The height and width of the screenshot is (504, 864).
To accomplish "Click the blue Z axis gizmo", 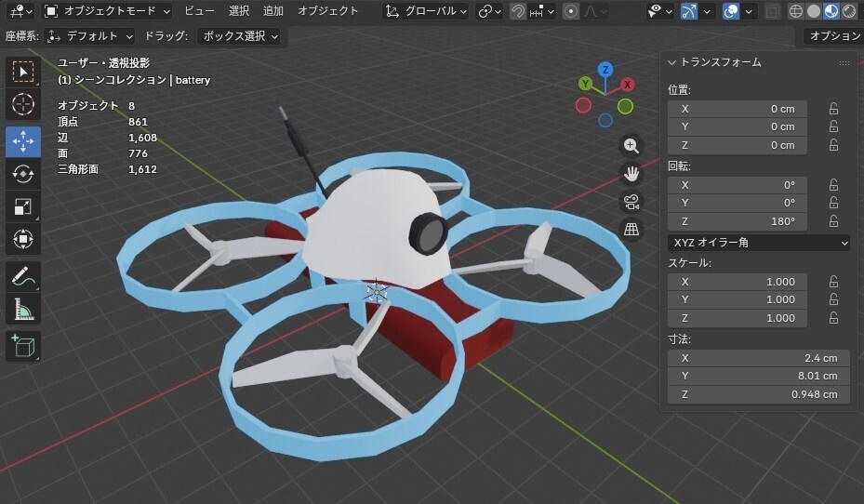I will (605, 70).
